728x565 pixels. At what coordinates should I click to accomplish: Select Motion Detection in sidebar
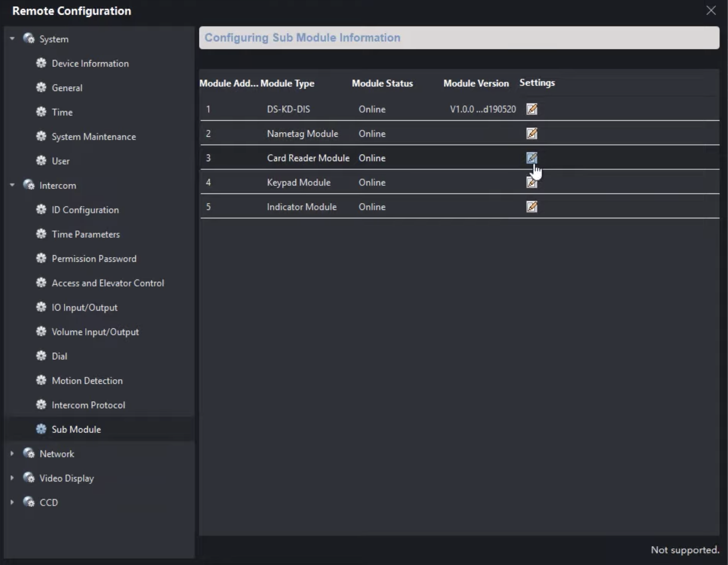pos(87,381)
